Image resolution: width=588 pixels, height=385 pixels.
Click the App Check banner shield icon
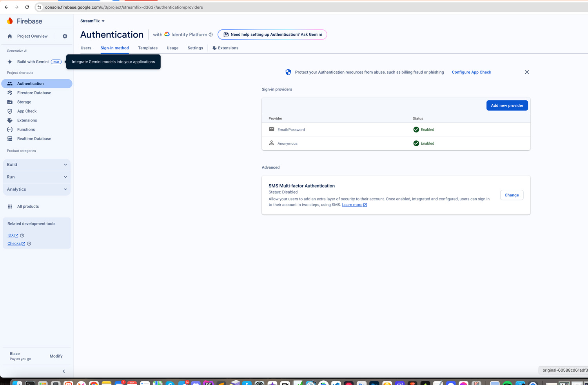pyautogui.click(x=288, y=72)
